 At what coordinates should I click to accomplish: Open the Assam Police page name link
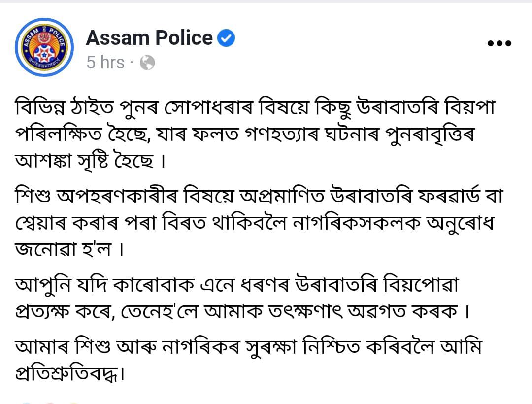pos(149,38)
